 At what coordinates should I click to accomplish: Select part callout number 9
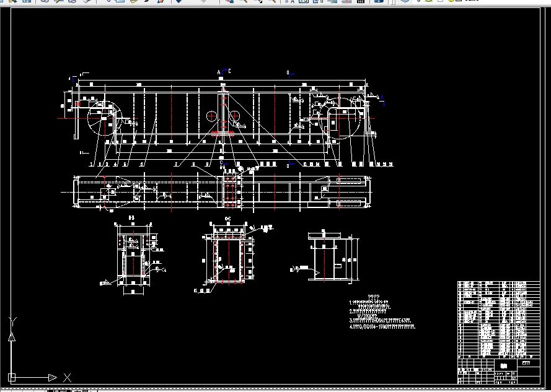[x=207, y=164]
